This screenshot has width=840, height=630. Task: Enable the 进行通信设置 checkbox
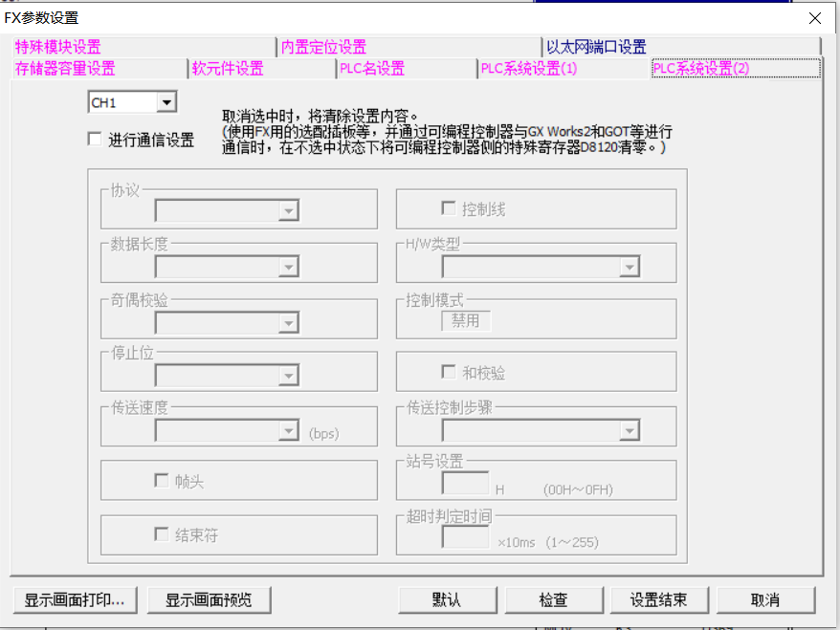(x=95, y=140)
